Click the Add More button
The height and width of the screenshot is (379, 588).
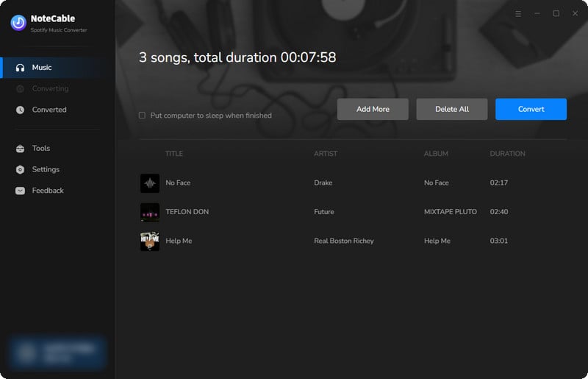point(373,110)
